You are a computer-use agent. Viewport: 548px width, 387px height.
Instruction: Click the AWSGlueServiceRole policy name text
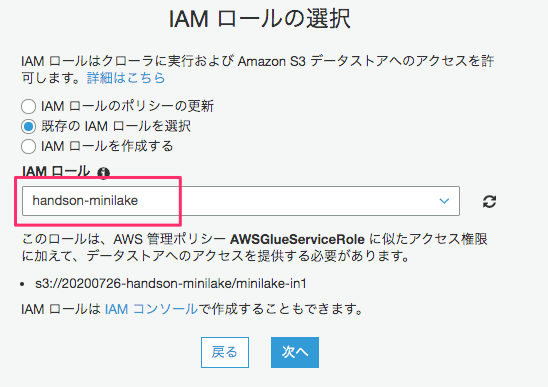click(x=297, y=239)
